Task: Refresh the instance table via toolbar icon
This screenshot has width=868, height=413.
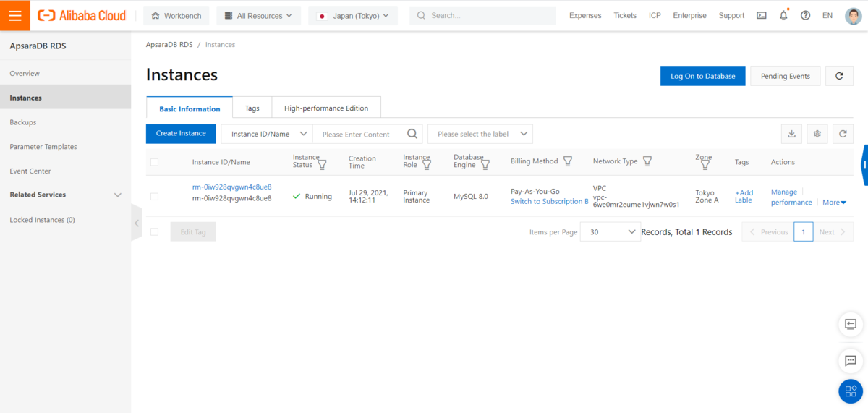Action: [843, 134]
